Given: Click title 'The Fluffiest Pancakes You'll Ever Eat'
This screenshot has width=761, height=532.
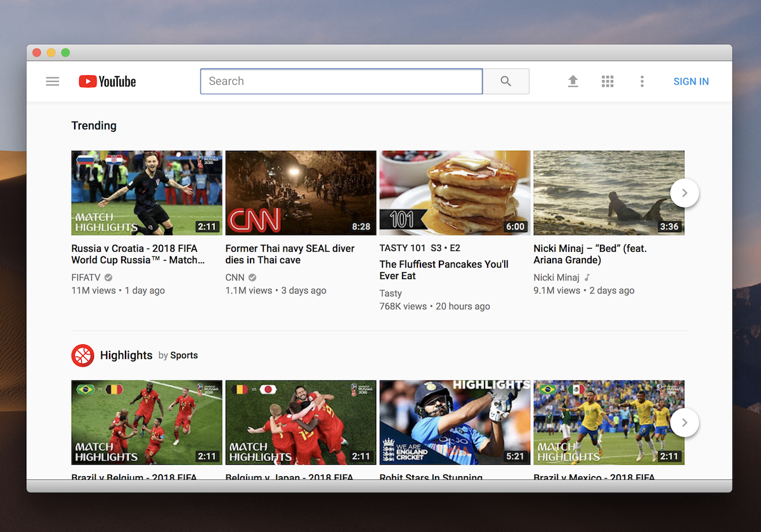Looking at the screenshot, I should (x=444, y=270).
